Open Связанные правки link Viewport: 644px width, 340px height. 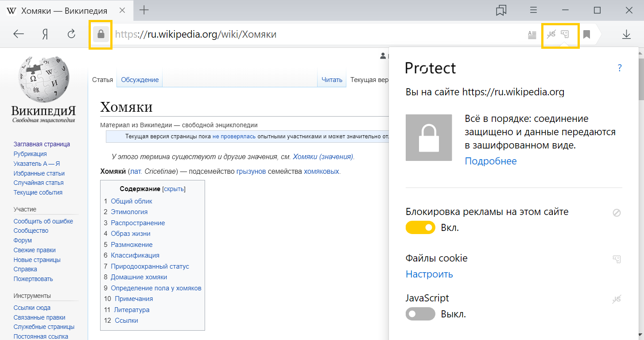pyautogui.click(x=39, y=317)
